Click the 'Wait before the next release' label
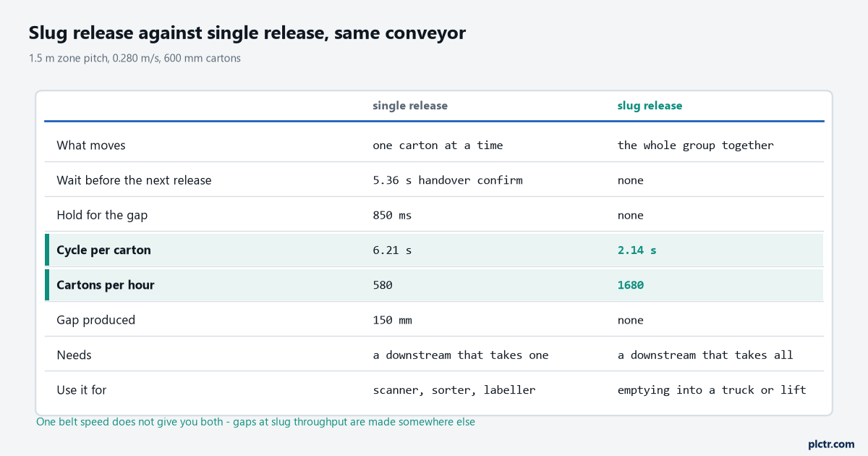The image size is (868, 456). 134,180
